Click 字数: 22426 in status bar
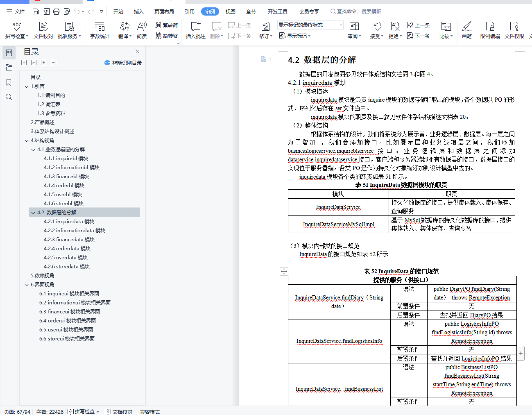The height and width of the screenshot is (415, 532). [x=50, y=411]
